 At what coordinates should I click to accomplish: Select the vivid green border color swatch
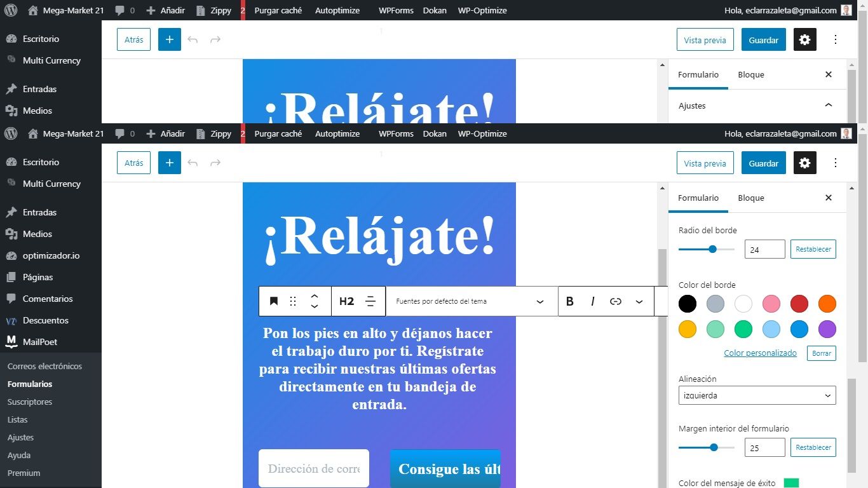click(743, 329)
